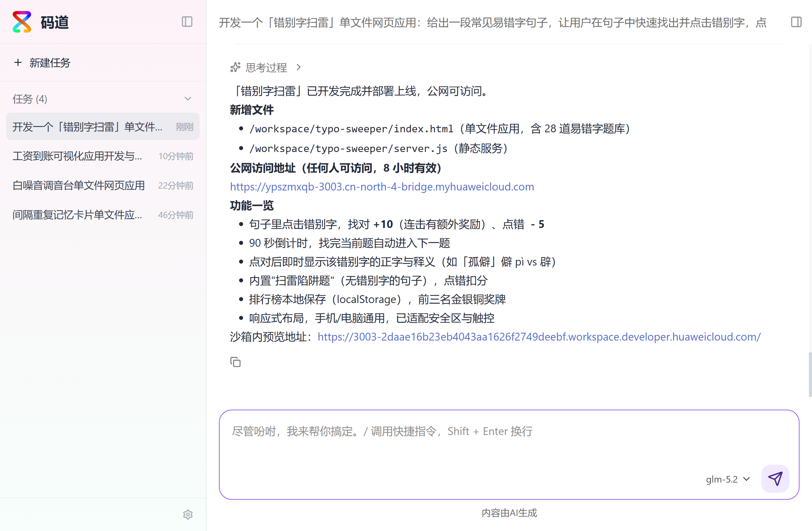This screenshot has height=531, width=812.
Task: Send message with paper plane button
Action: tap(775, 478)
